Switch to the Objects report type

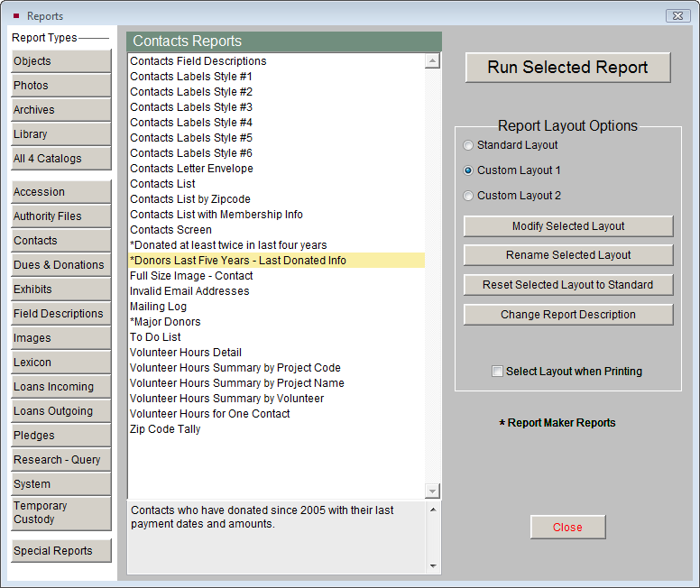click(60, 61)
